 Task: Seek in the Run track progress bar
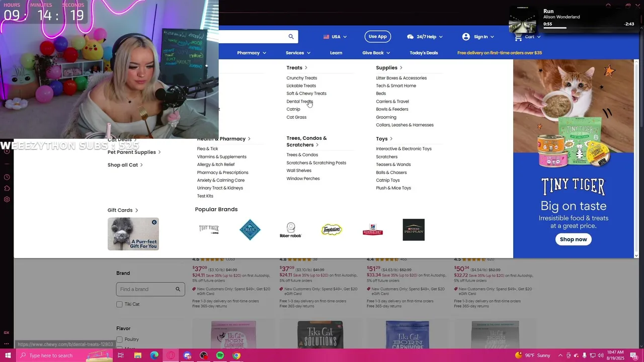click(588, 28)
